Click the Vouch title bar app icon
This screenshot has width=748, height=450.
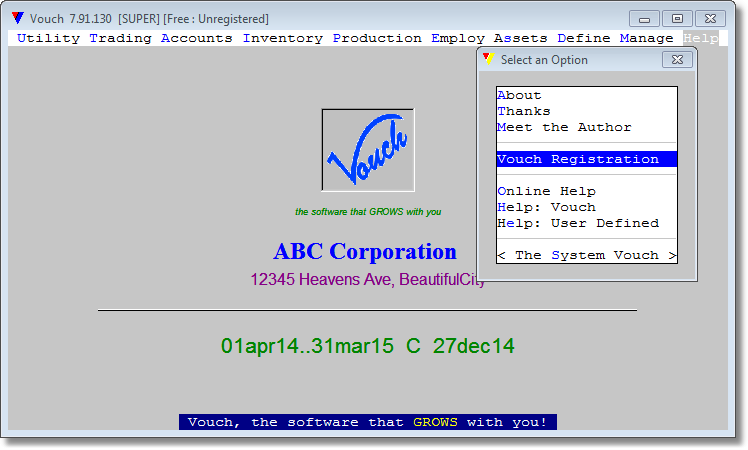pyautogui.click(x=18, y=18)
